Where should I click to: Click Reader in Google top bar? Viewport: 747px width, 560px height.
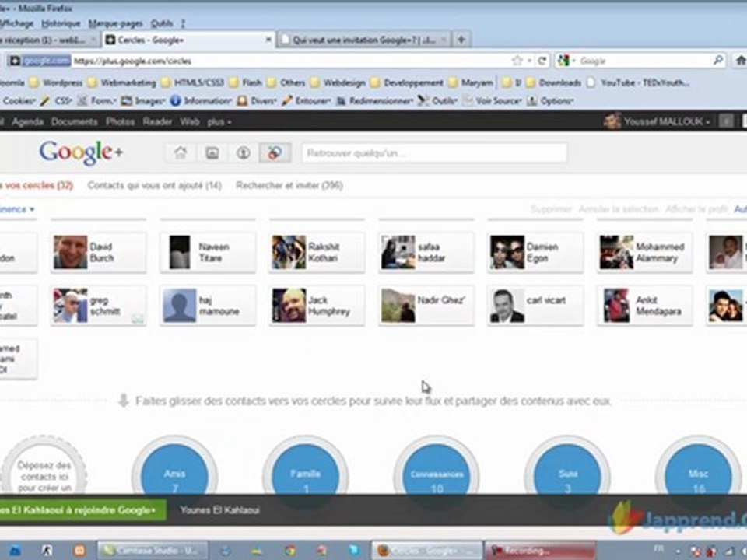tap(157, 122)
